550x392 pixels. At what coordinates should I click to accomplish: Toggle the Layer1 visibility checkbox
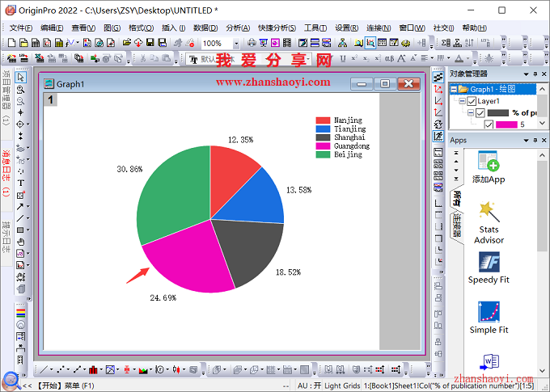pyautogui.click(x=472, y=101)
